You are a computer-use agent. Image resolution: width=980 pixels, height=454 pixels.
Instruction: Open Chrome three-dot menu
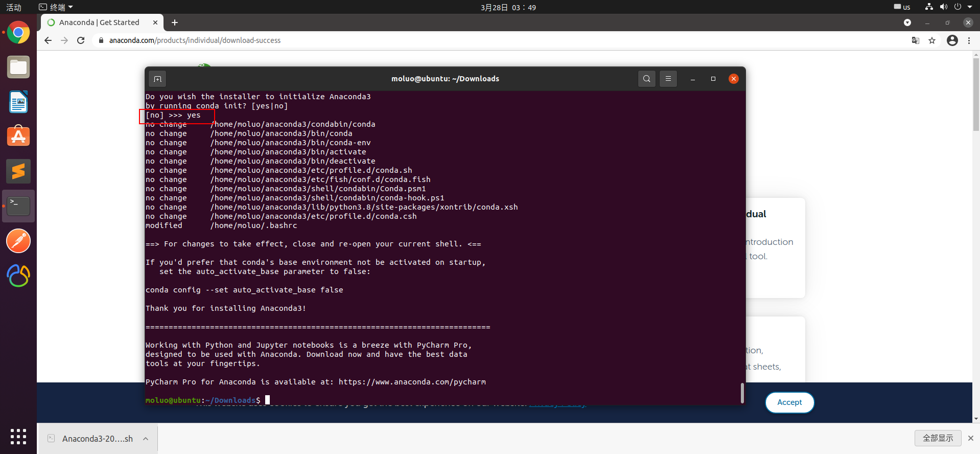click(969, 40)
